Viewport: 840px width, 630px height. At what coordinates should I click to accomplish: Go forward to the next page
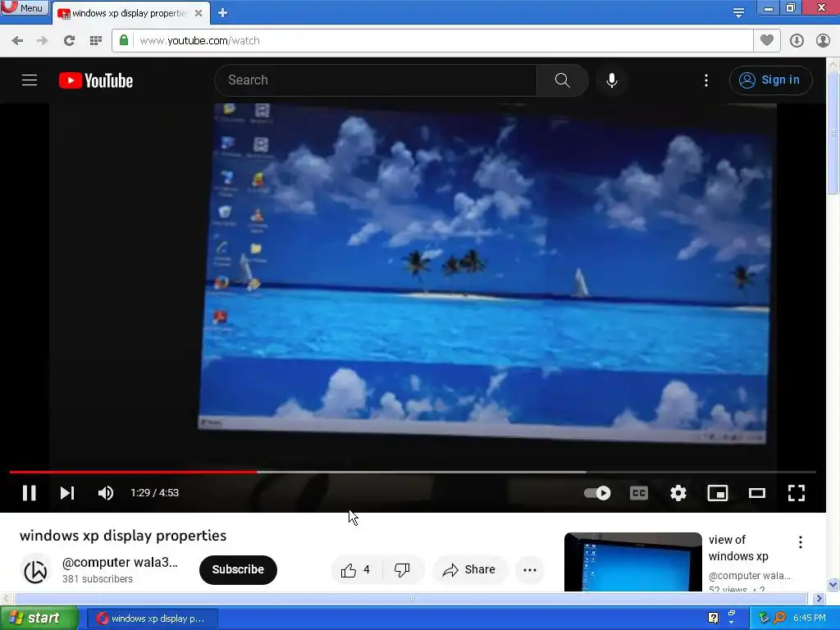coord(43,41)
